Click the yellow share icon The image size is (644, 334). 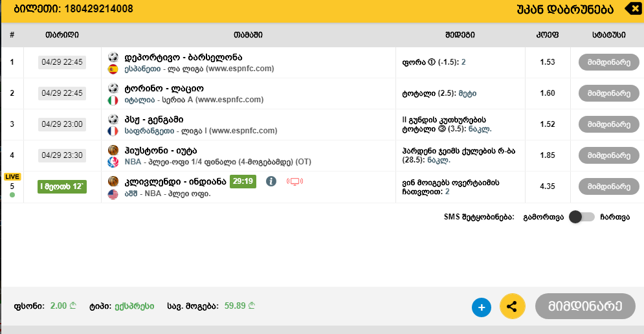tap(512, 306)
